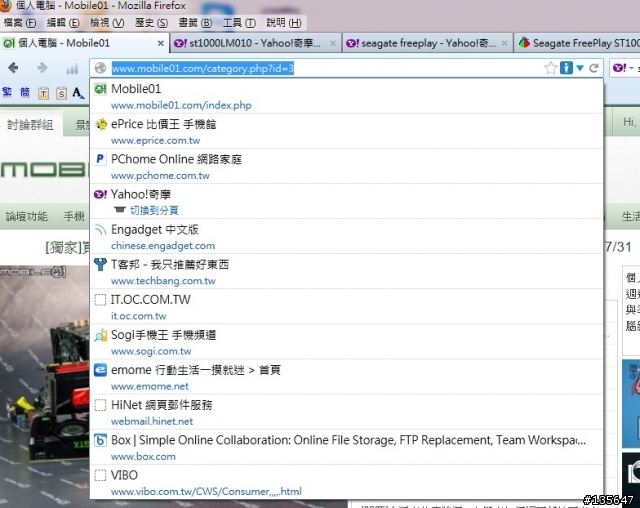Open the 說明 (H) menu
The height and width of the screenshot is (508, 640).
[284, 23]
